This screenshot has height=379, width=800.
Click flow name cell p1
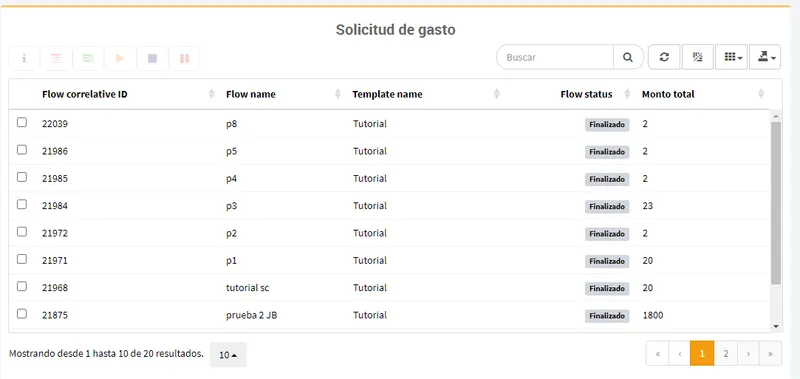pos(231,261)
